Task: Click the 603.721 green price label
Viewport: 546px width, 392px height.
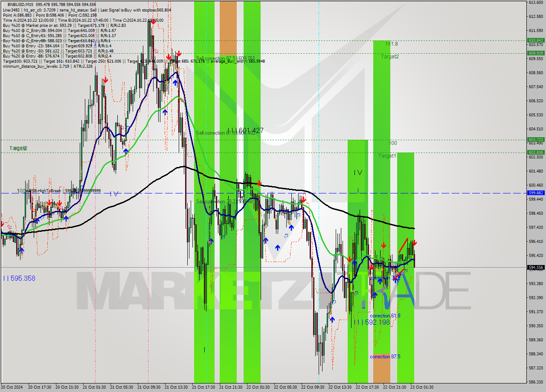Action: click(x=536, y=139)
